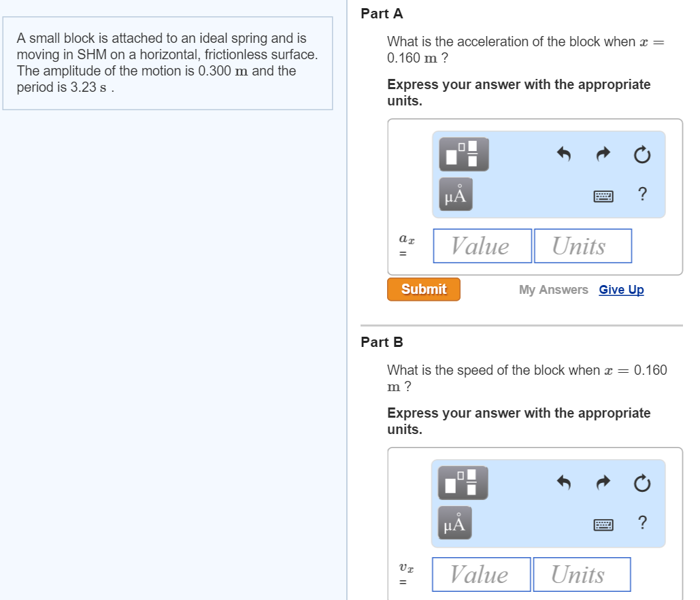Focus the Part A acceleration Value field
Image resolution: width=700 pixels, height=600 pixels.
(482, 246)
